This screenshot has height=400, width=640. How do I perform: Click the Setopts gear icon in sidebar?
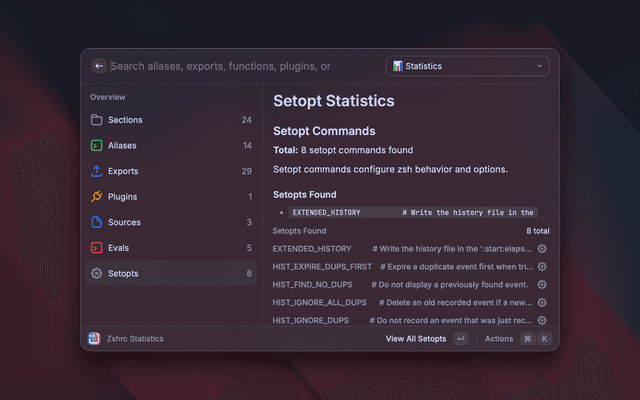pos(97,273)
